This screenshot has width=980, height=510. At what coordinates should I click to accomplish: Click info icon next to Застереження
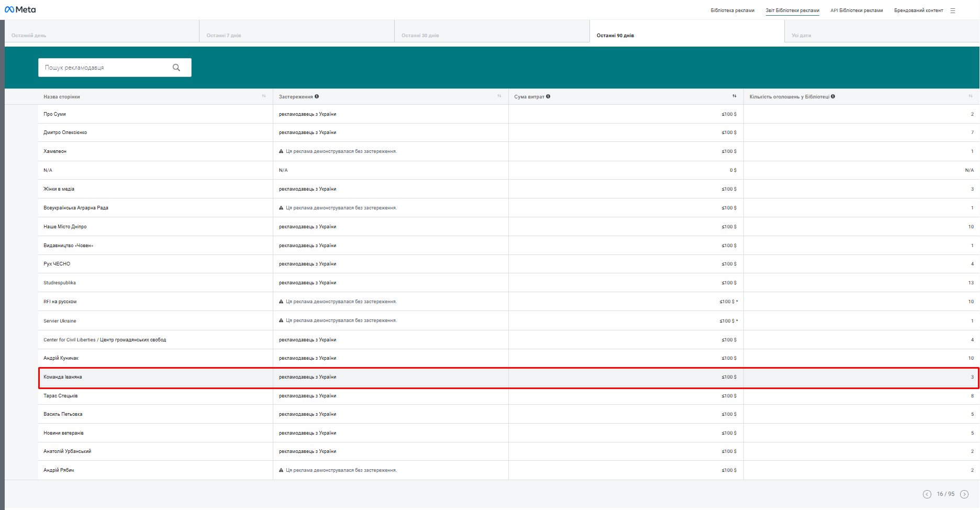[317, 96]
